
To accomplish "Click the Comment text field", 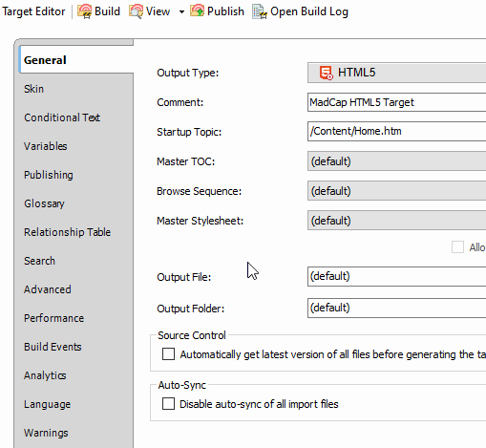I will pos(396,102).
